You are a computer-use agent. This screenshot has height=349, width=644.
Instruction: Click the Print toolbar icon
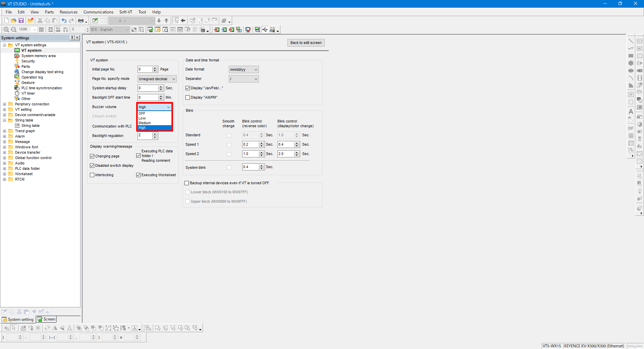click(80, 21)
